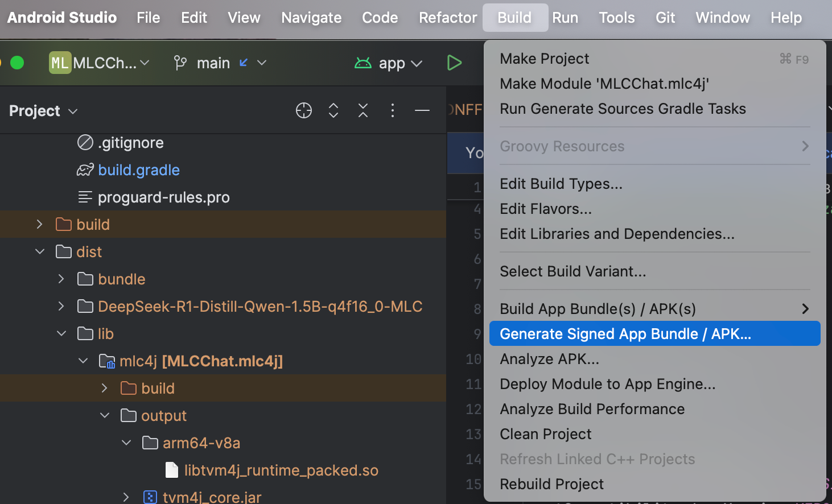Click the git branch icon beside main
The height and width of the screenshot is (504, 832).
click(x=180, y=63)
